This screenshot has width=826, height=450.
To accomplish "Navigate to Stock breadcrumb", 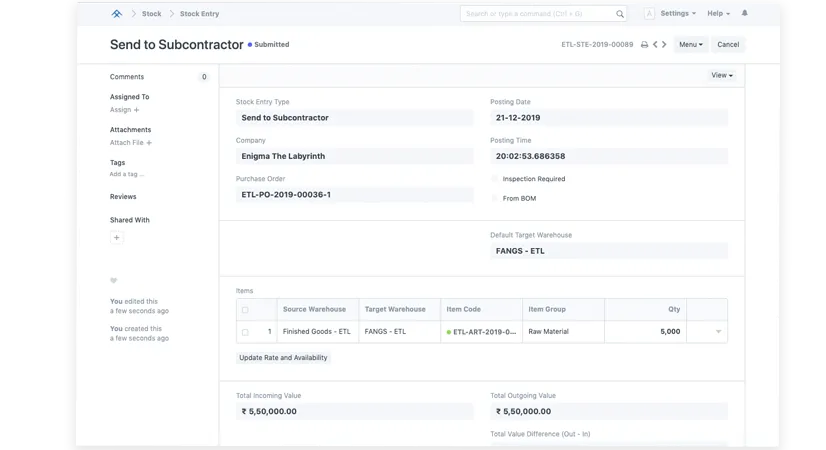I will tap(151, 14).
